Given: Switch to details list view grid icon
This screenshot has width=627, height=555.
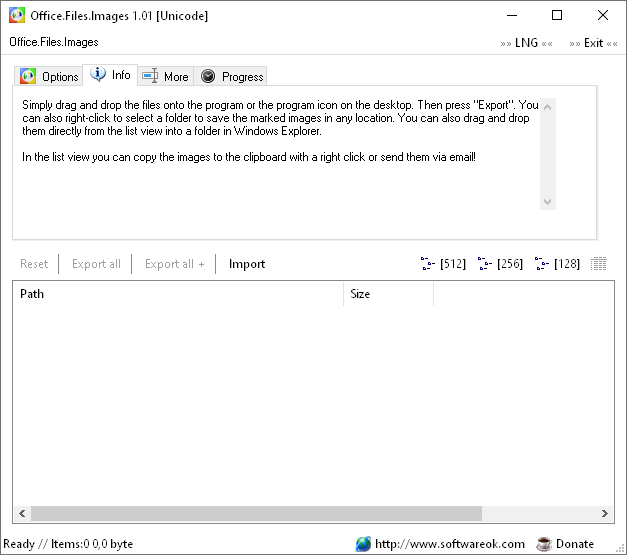Looking at the screenshot, I should pos(598,264).
